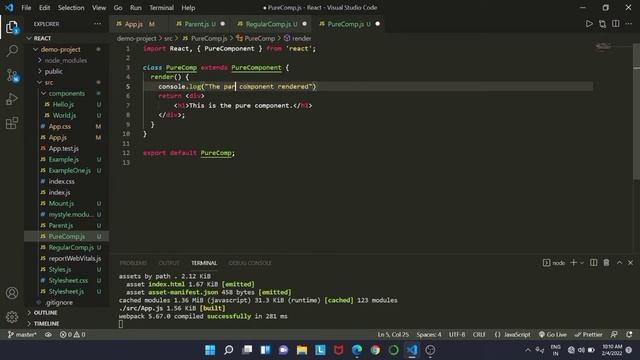The height and width of the screenshot is (360, 640).
Task: Click Ln 5, Col 25 position indicator
Action: click(x=393, y=334)
